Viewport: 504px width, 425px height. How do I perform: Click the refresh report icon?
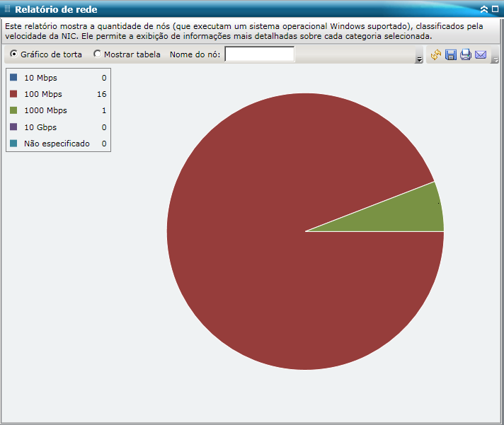tap(436, 55)
